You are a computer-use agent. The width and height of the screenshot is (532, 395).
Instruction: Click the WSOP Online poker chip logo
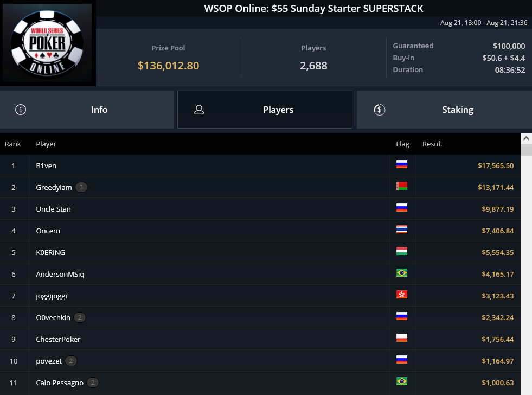(x=47, y=43)
